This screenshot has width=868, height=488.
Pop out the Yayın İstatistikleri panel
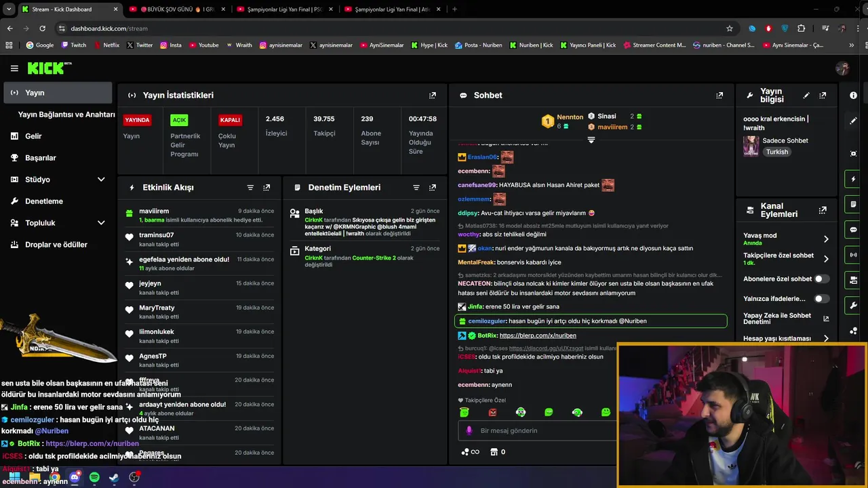433,96
